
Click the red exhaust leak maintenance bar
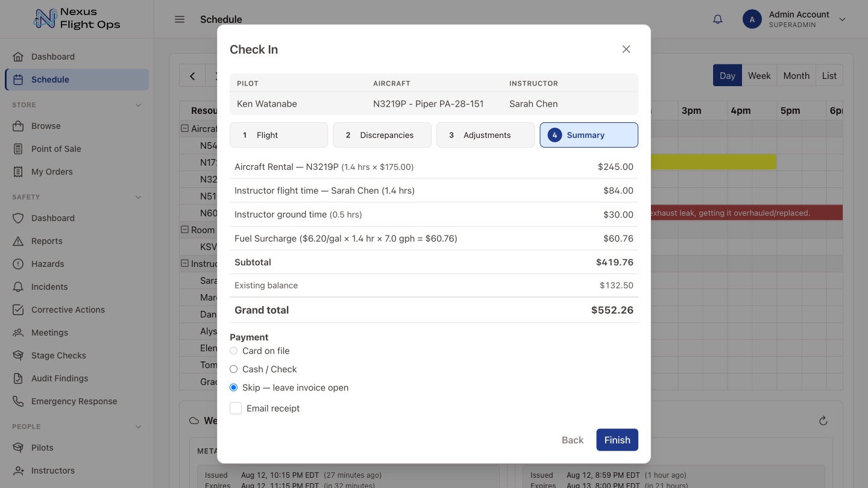pos(746,213)
